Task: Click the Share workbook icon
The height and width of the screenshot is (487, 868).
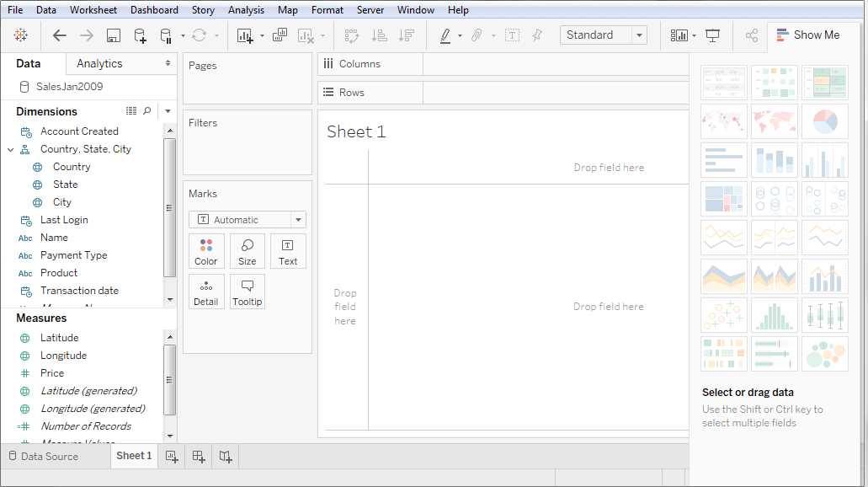Action: pos(751,35)
